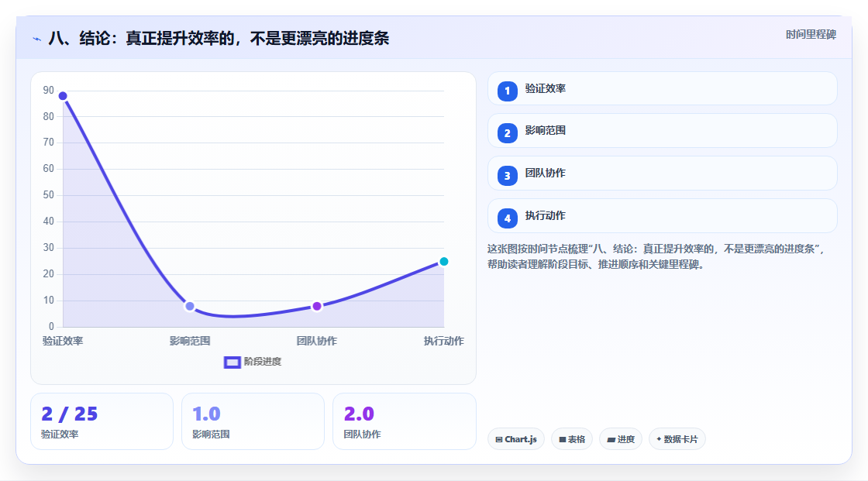
Task: Click the y-axis value 50
Action: [x=49, y=195]
